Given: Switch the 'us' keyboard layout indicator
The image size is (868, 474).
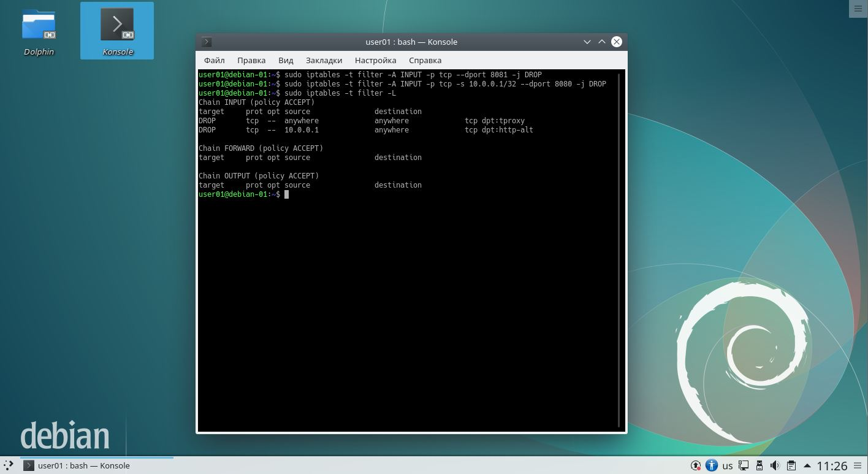Looking at the screenshot, I should pos(727,465).
